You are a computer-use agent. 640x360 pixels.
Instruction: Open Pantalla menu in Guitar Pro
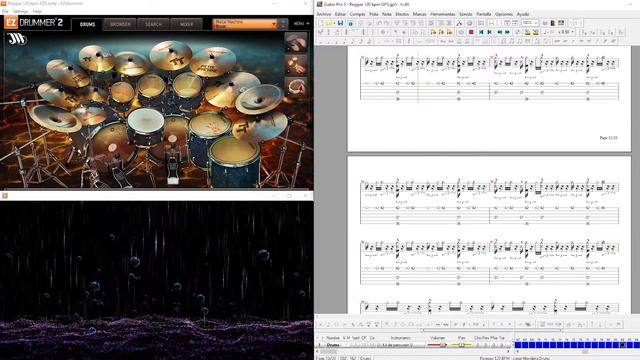(484, 14)
